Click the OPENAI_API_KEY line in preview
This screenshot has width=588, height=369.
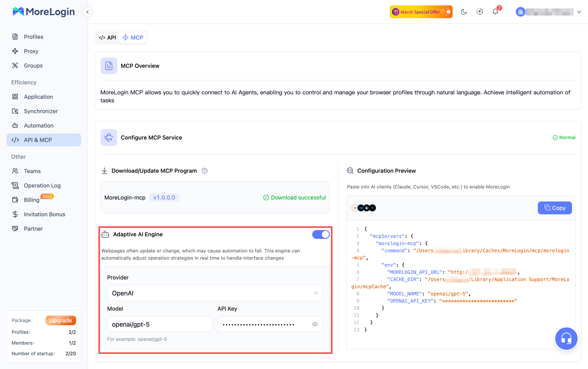pyautogui.click(x=452, y=301)
